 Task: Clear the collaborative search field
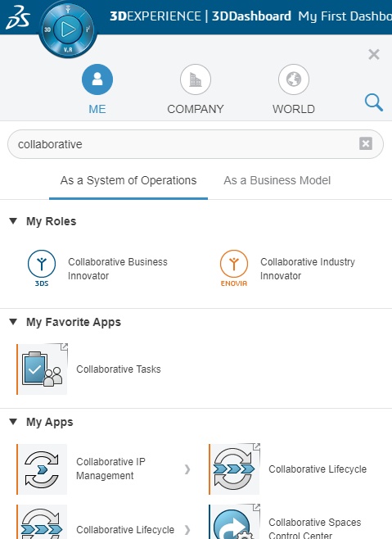366,143
